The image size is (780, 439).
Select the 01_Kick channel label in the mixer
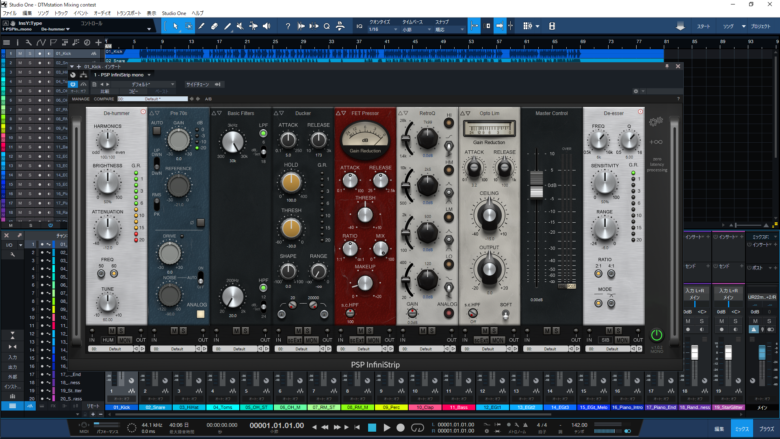click(122, 407)
